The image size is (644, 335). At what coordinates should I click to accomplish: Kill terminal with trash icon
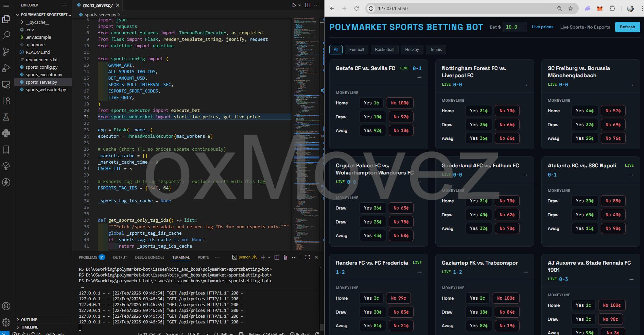tap(285, 257)
